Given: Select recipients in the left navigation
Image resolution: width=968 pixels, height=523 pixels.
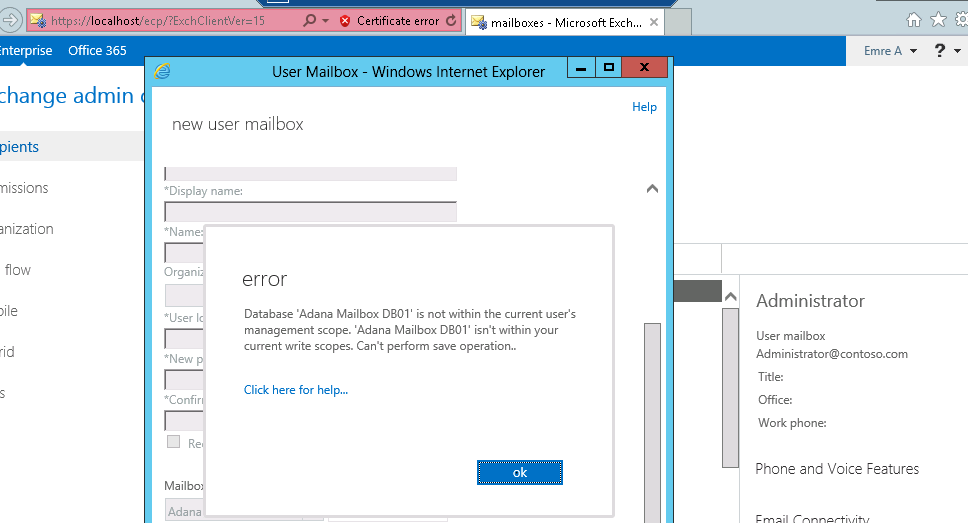Looking at the screenshot, I should pos(20,147).
